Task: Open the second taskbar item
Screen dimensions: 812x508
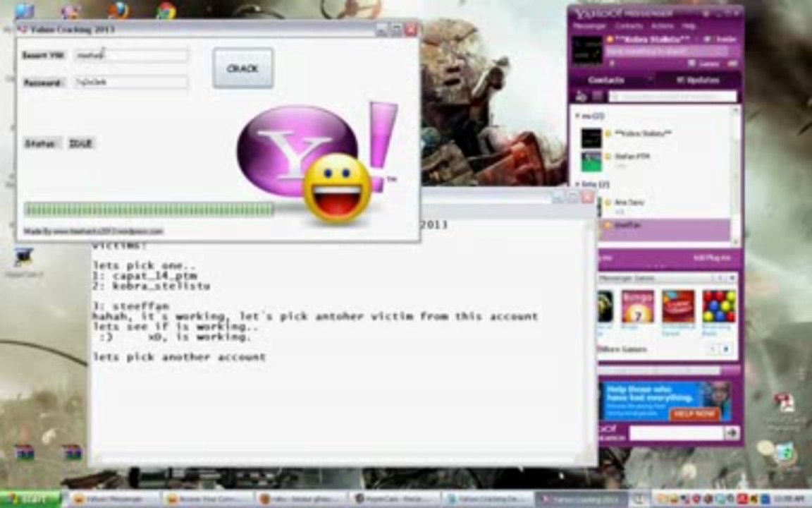Action: click(207, 500)
